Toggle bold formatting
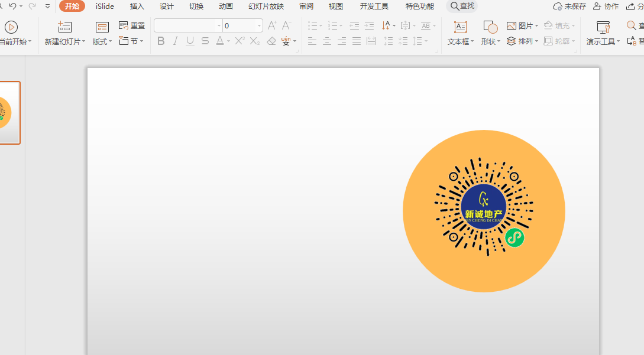This screenshot has width=644, height=355. 161,41
